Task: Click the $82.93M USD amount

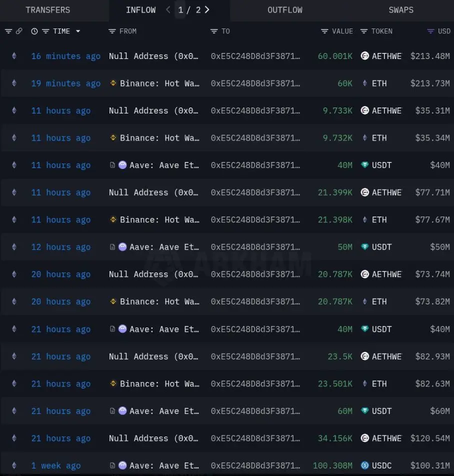Action: pos(432,356)
